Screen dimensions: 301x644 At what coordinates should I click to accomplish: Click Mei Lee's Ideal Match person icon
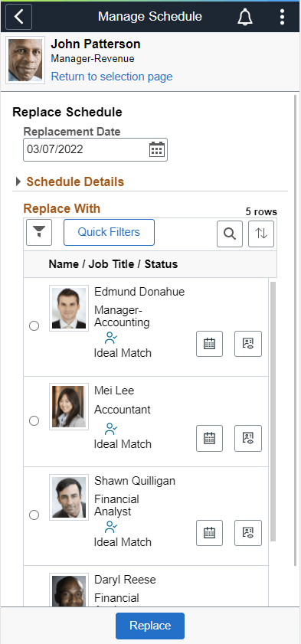111,429
